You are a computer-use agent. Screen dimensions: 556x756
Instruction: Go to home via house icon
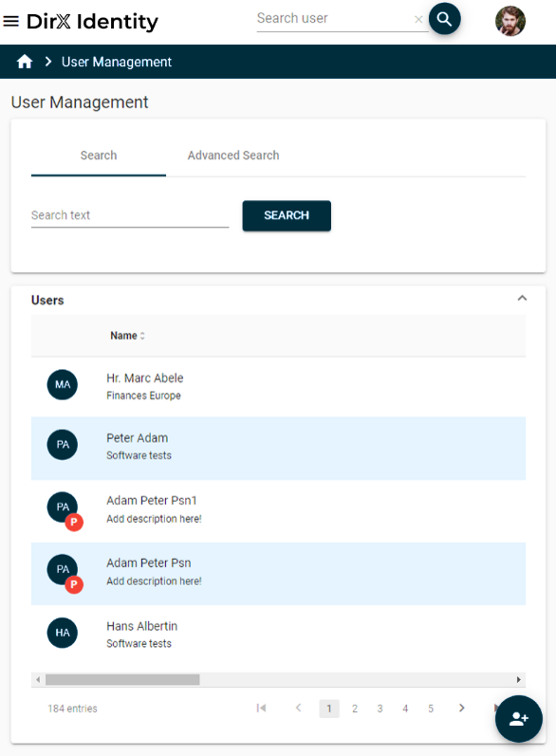25,62
